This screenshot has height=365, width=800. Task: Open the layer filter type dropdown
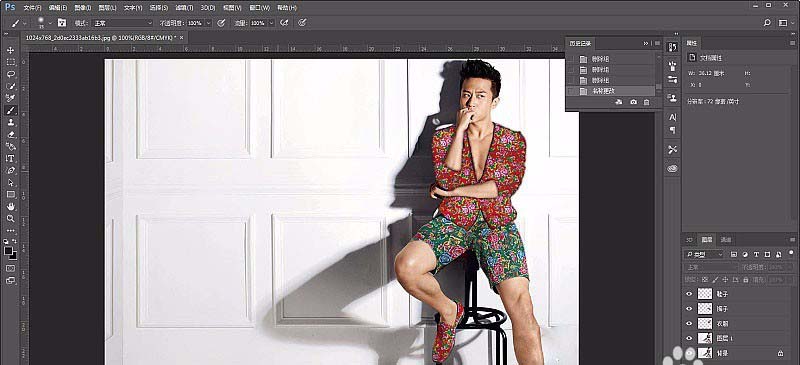pos(705,254)
